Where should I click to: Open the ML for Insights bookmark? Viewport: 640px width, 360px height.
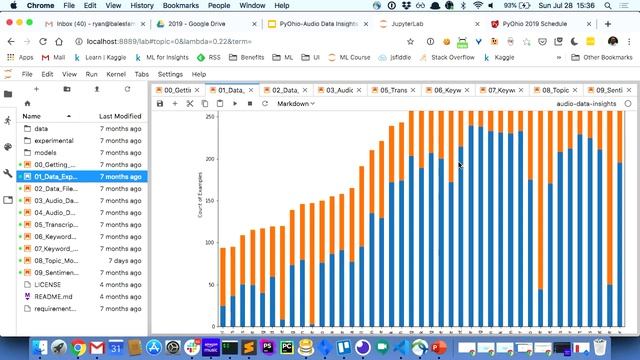point(162,58)
